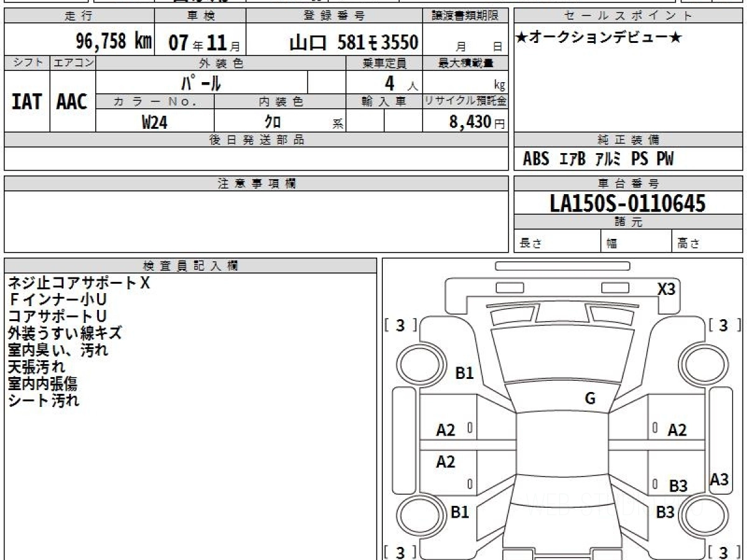Select exterior color パール

[x=200, y=82]
